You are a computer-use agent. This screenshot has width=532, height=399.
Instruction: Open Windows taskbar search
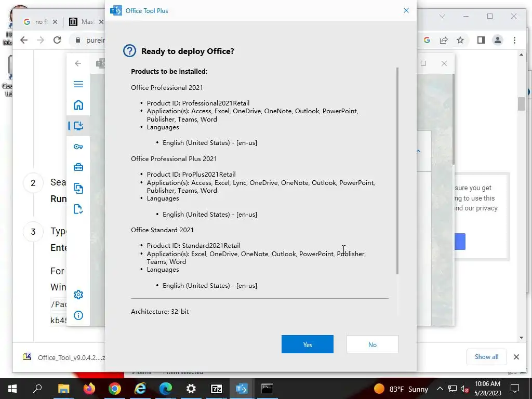(x=37, y=389)
